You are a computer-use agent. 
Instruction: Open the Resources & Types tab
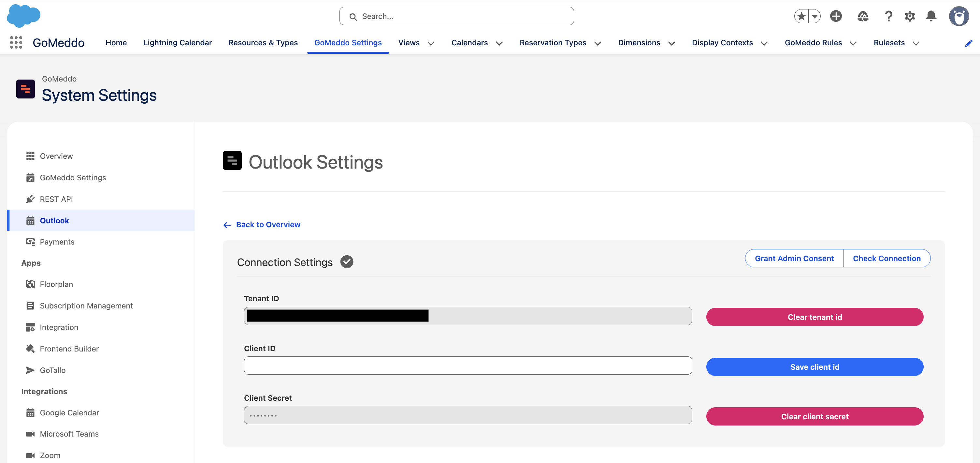pyautogui.click(x=263, y=43)
